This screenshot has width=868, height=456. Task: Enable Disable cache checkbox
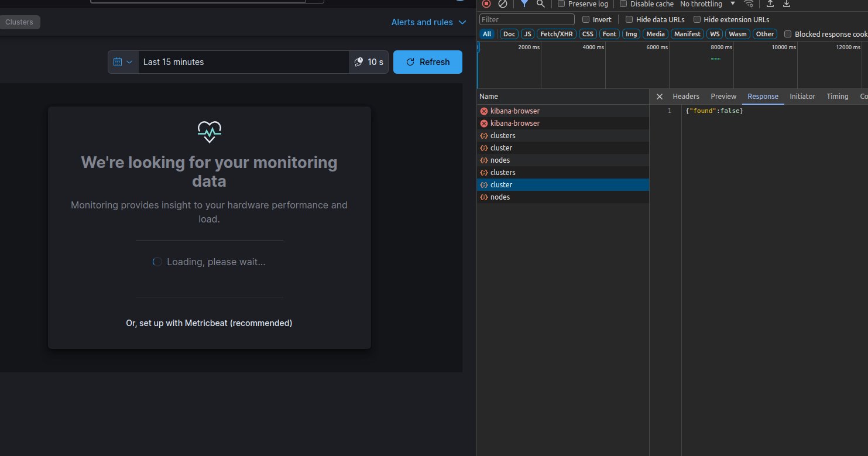[623, 4]
